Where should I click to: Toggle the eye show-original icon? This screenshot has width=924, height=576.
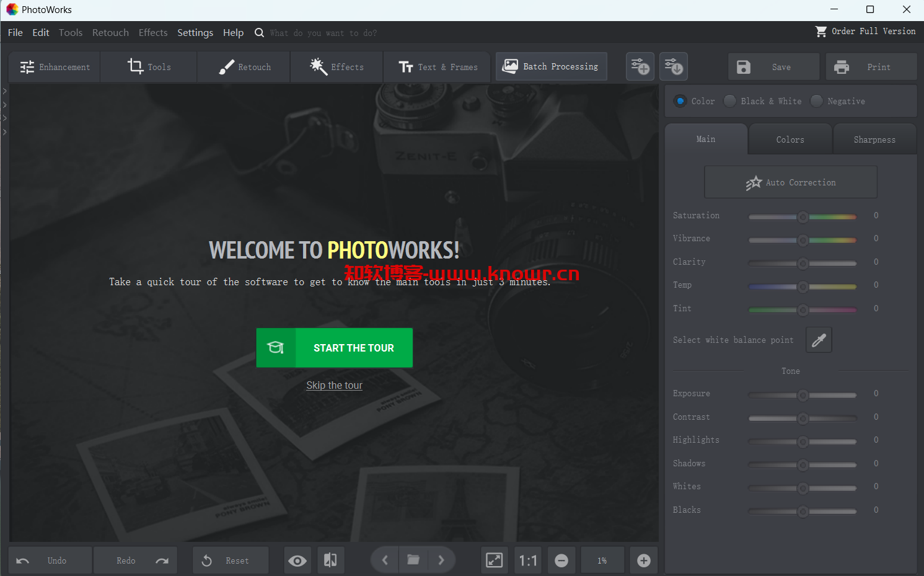tap(297, 560)
